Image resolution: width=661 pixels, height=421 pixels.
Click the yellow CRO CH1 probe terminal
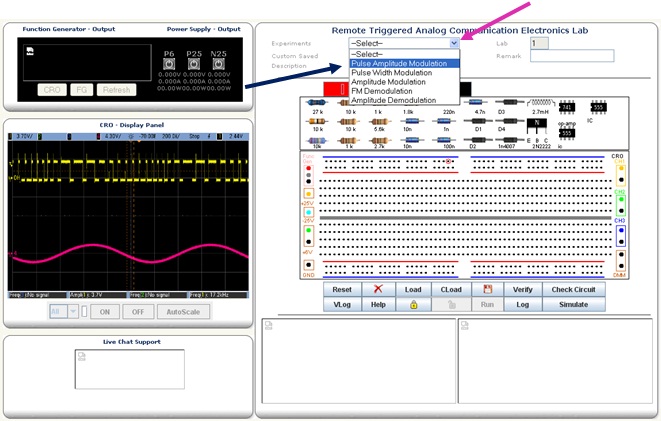(621, 168)
